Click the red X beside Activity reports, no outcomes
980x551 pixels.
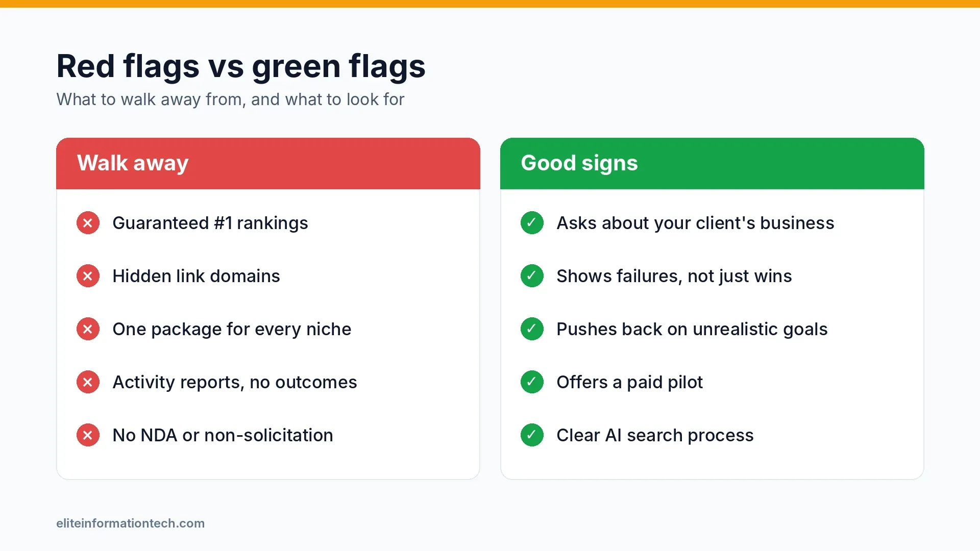coord(88,382)
